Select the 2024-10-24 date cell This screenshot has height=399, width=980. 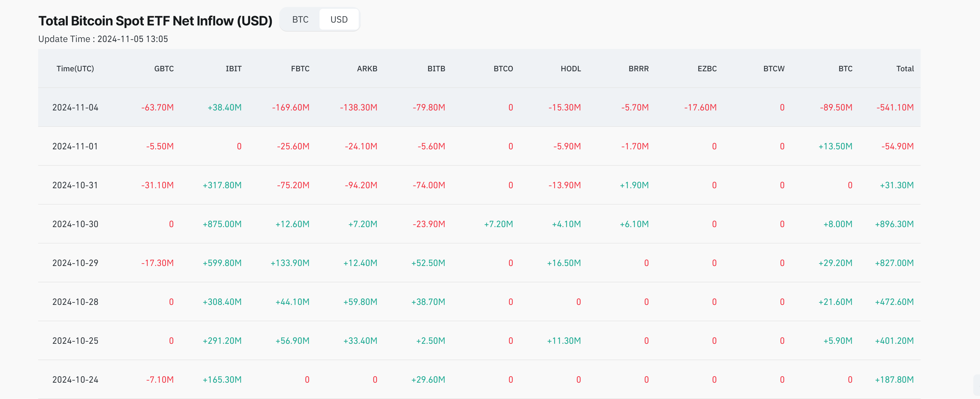(x=75, y=380)
